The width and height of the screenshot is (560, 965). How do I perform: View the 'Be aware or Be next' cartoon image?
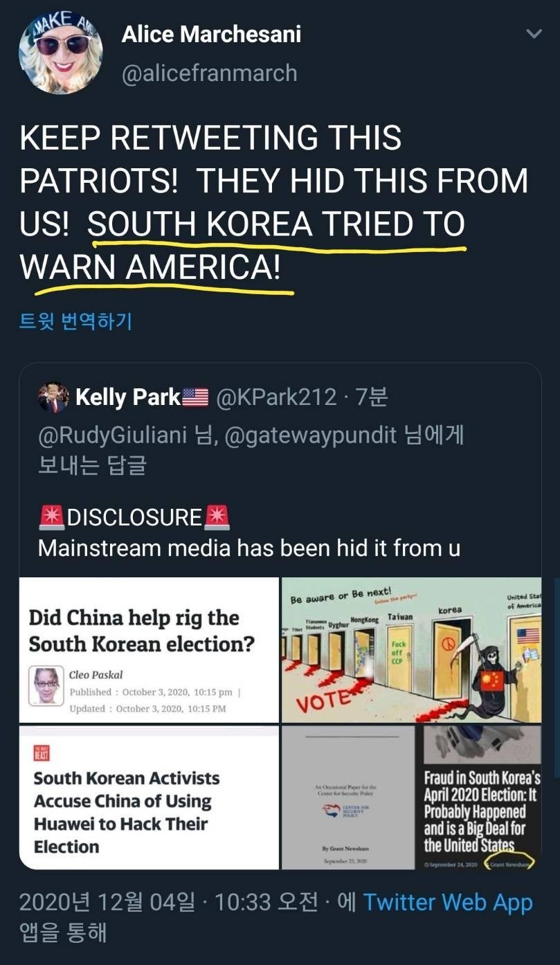(411, 650)
